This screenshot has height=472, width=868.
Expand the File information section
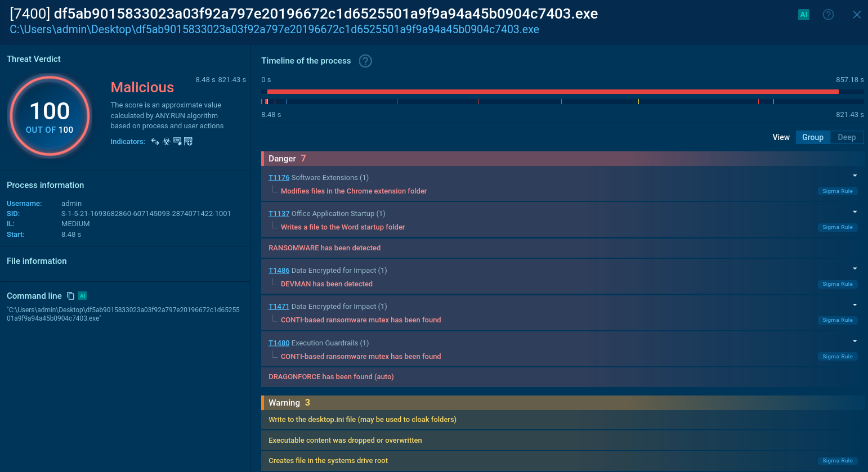[x=37, y=261]
